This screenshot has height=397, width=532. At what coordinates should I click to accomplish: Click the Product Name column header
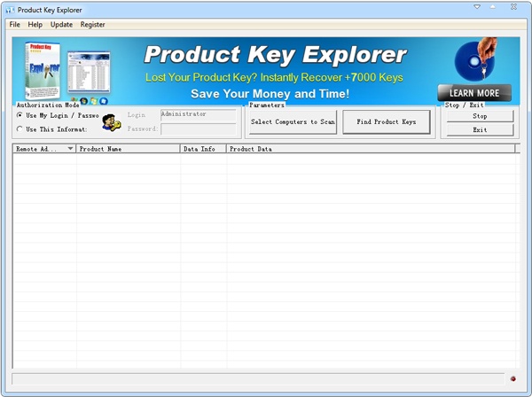pos(129,149)
